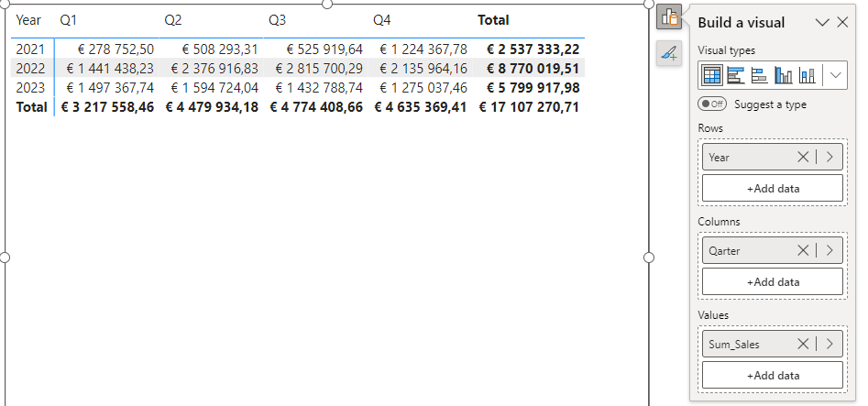Image resolution: width=868 pixels, height=406 pixels.
Task: Click the 2021 total € 2 537 333,22
Action: [x=533, y=49]
